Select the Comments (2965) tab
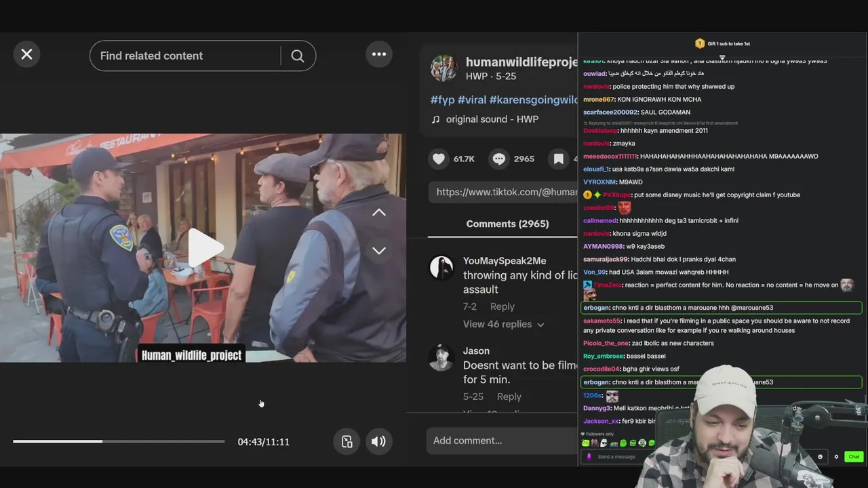The width and height of the screenshot is (868, 488). [507, 224]
